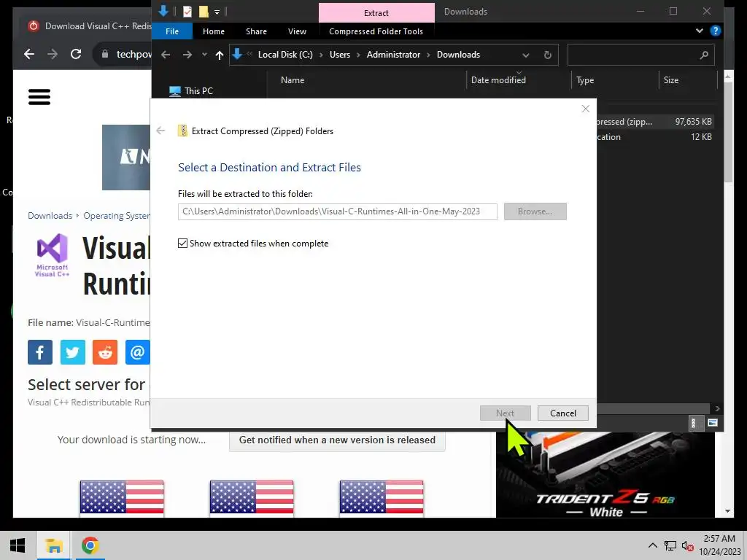Expand the address bar history dropdown
This screenshot has height=560, width=747.
click(525, 55)
